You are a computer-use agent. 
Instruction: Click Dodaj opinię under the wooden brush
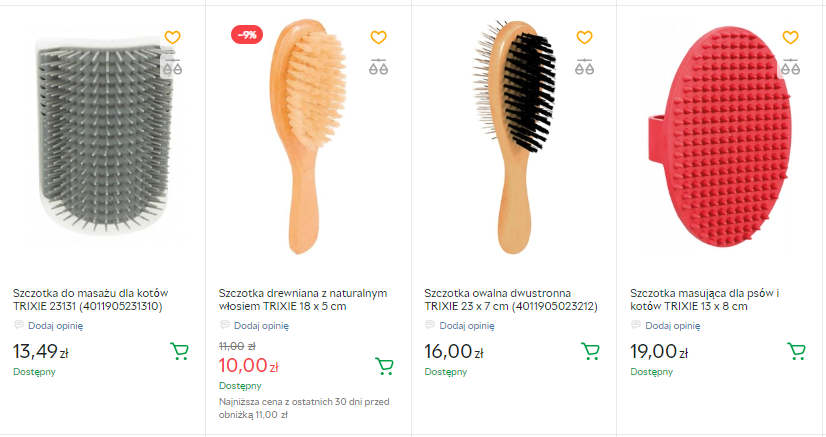click(x=260, y=325)
